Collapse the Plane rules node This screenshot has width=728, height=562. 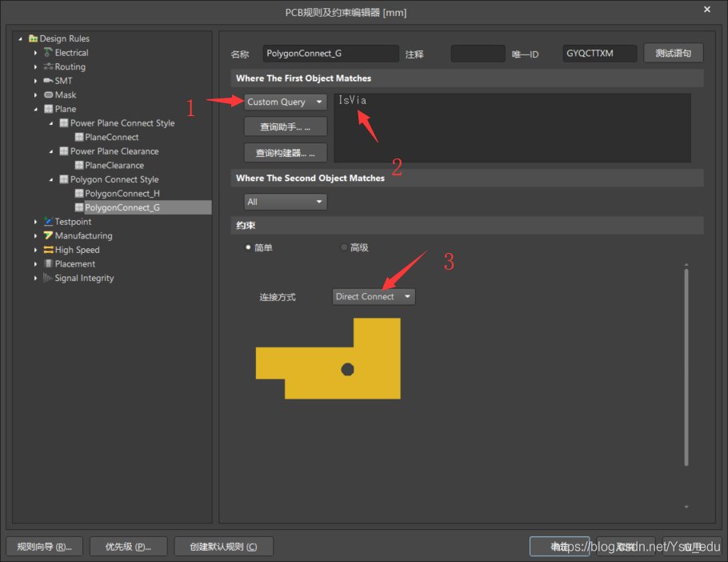tap(36, 109)
